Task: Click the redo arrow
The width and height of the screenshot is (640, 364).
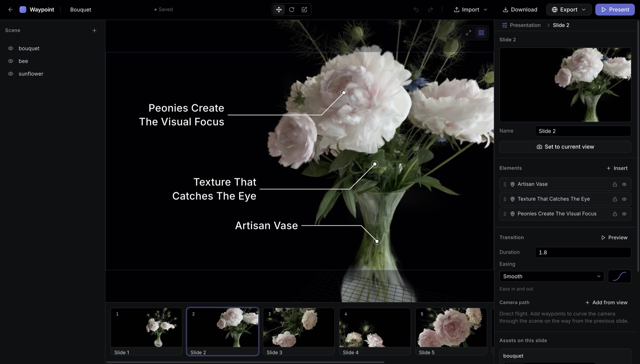Action: (x=430, y=10)
